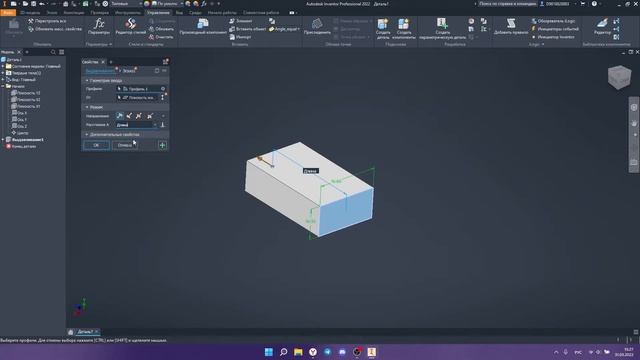Toggle sketch visibility eye in Profiles field

tap(163, 89)
